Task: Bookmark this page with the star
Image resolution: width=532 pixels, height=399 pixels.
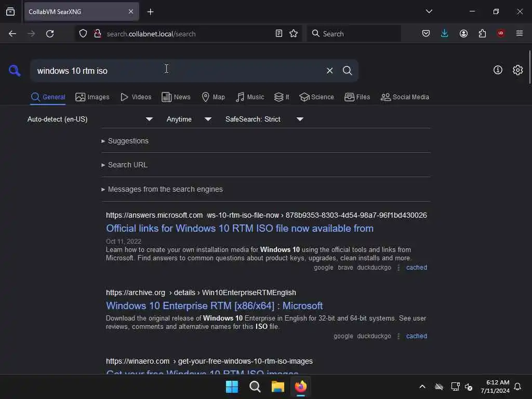Action: click(294, 34)
